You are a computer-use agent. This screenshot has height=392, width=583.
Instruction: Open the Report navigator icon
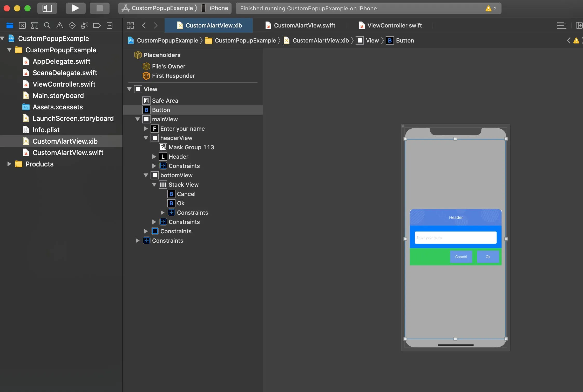coord(110,25)
